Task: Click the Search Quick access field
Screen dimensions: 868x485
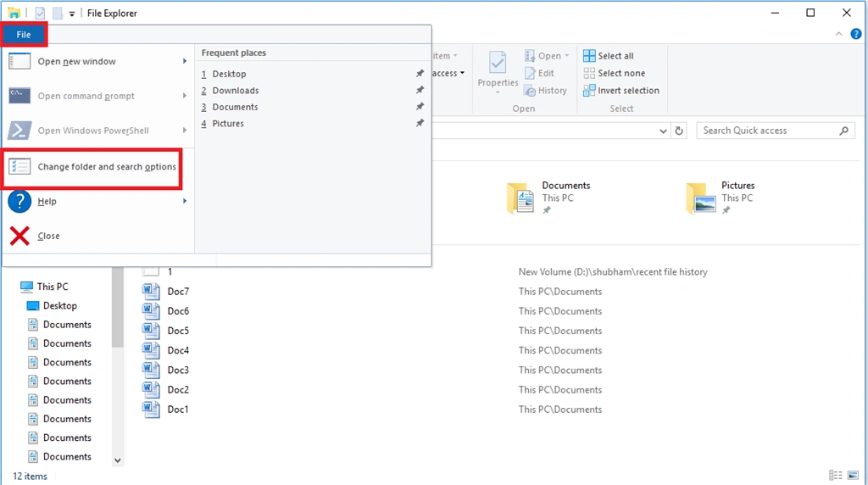Action: pos(776,131)
